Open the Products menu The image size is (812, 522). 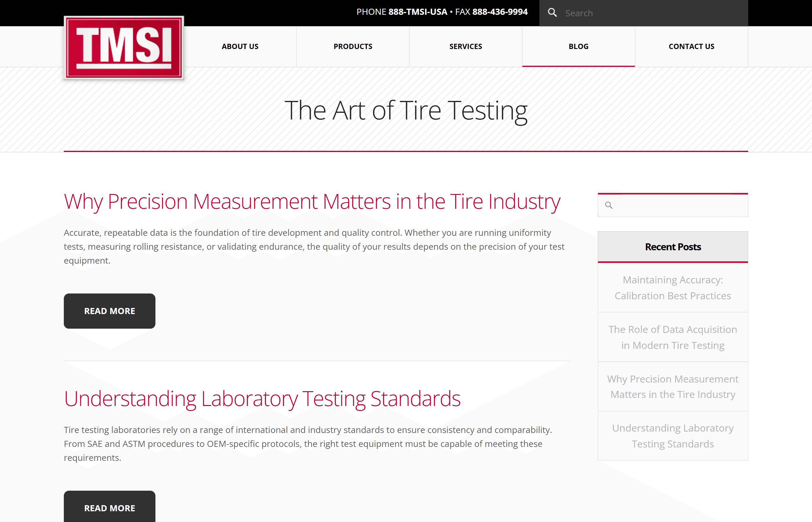coord(353,46)
